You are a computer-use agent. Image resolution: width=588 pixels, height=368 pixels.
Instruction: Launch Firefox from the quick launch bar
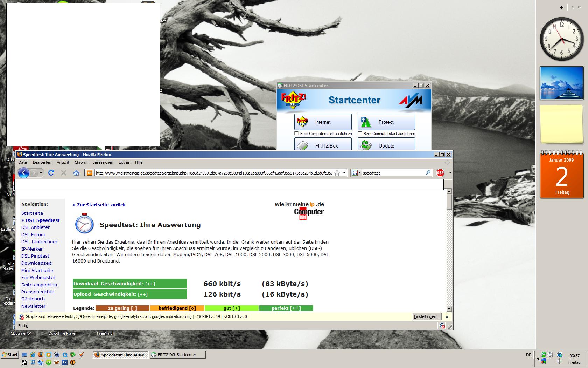tap(41, 355)
